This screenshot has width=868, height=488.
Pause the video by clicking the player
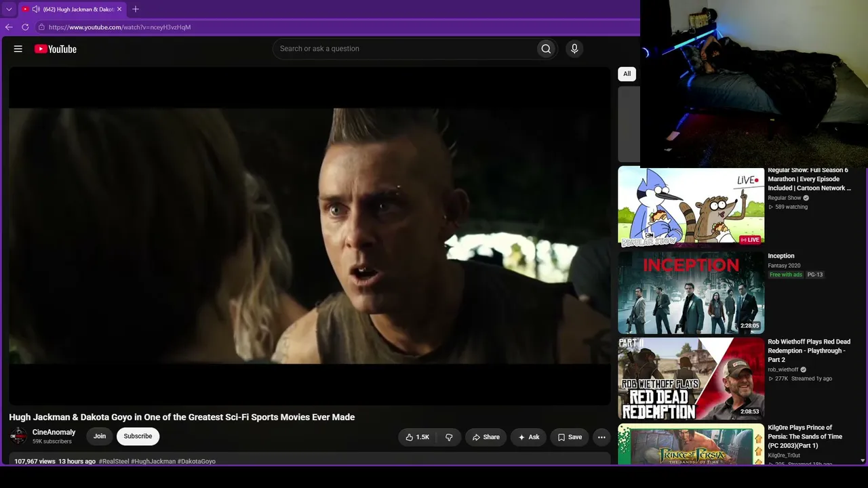coord(310,236)
